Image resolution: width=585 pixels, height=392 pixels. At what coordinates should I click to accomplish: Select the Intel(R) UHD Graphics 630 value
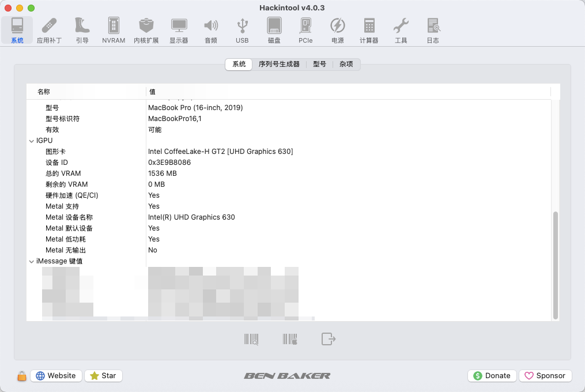(x=191, y=217)
